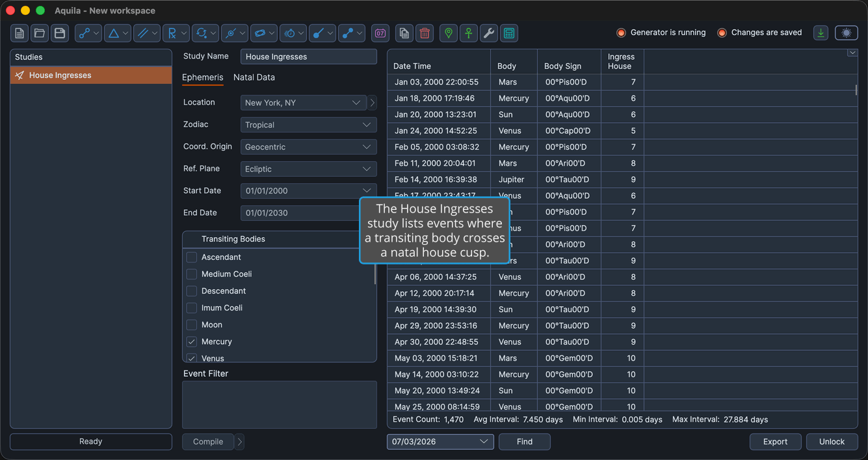Open a workspace file with folder icon

coord(40,33)
